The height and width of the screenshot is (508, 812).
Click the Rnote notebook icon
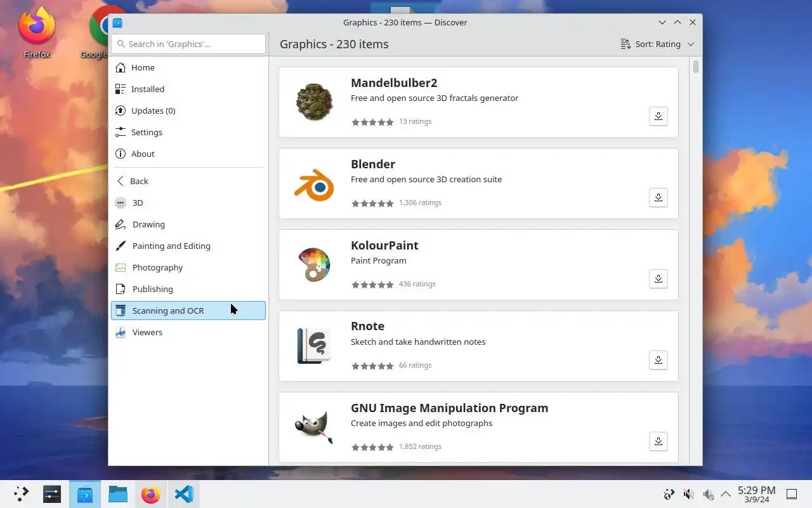pyautogui.click(x=314, y=345)
